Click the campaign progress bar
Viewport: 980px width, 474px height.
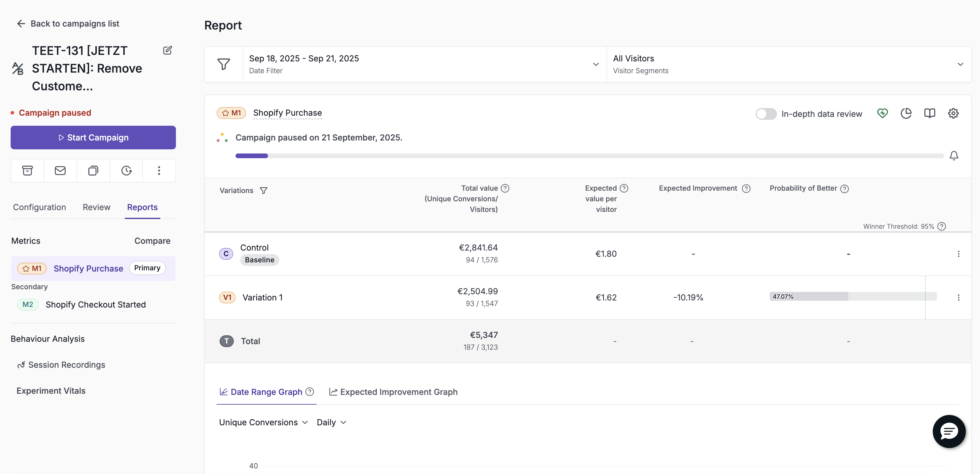[x=589, y=156]
